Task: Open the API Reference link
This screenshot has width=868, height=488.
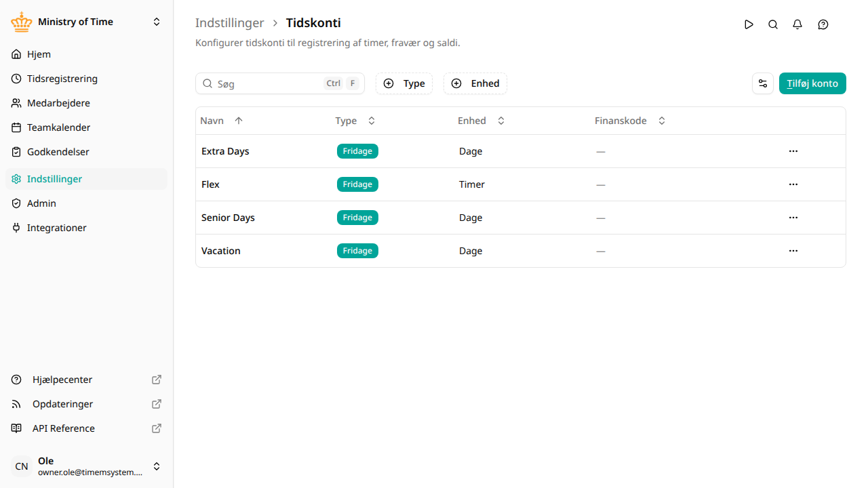Action: pos(86,428)
